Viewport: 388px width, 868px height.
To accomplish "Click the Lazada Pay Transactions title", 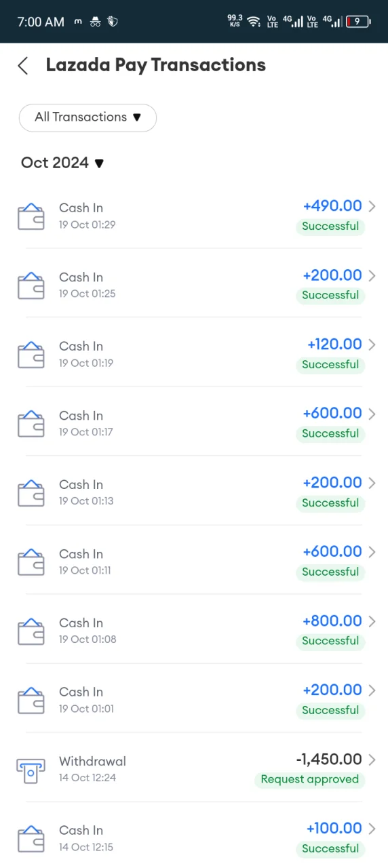I will pyautogui.click(x=156, y=65).
